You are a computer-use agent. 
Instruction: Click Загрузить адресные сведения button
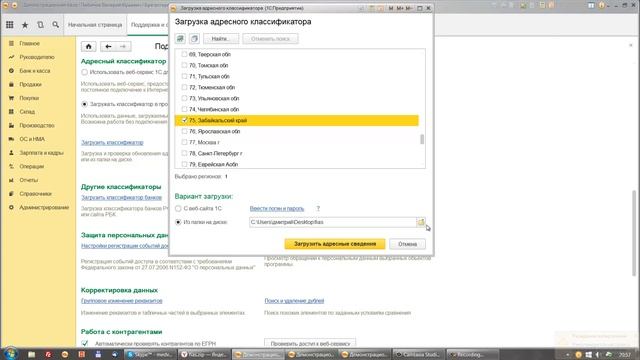335,244
